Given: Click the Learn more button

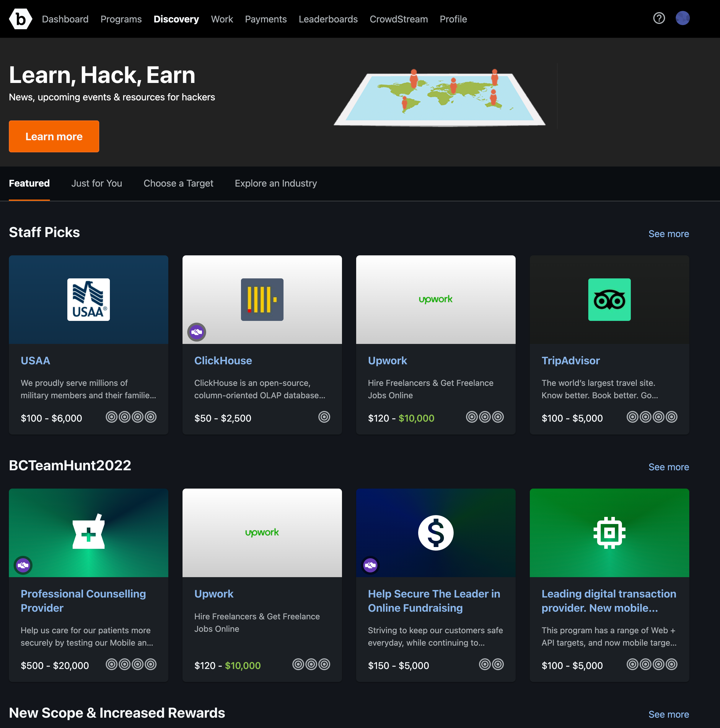Looking at the screenshot, I should [x=54, y=136].
